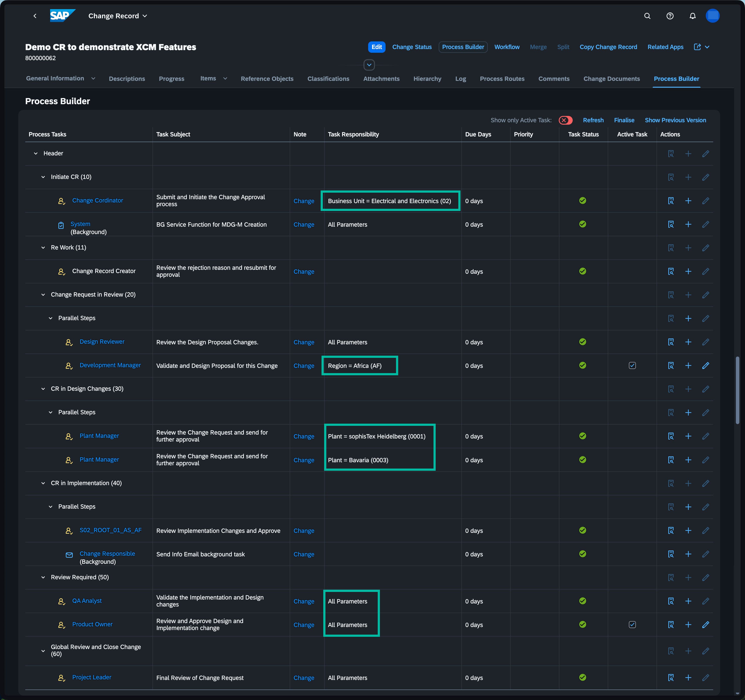This screenshot has height=700, width=745.
Task: Click the blue Edit button
Action: point(377,47)
